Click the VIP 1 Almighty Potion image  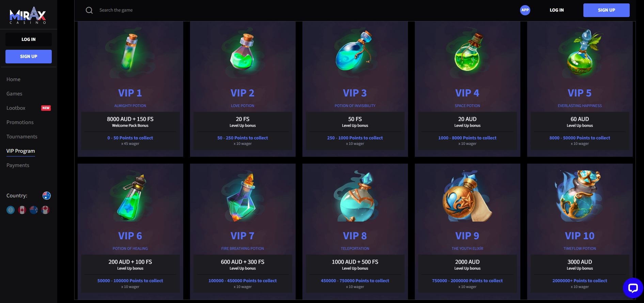tap(130, 52)
